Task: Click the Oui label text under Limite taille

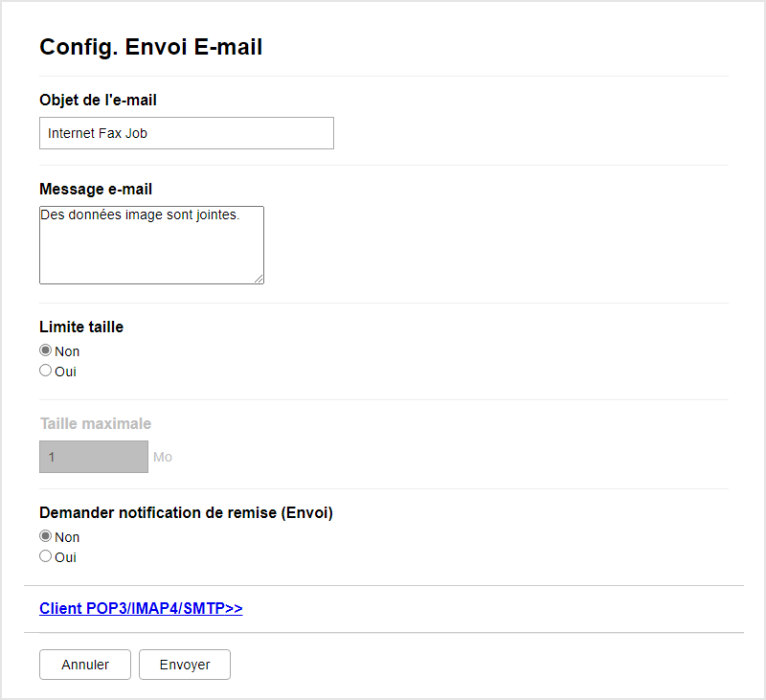Action: (65, 372)
